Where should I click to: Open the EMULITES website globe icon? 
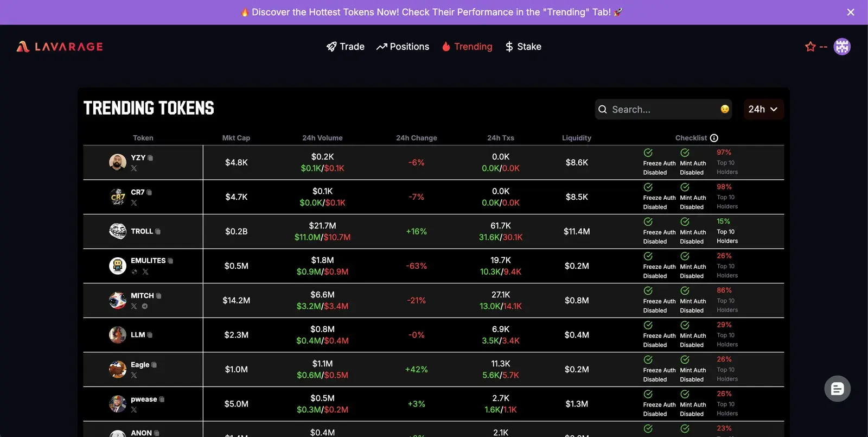click(x=135, y=272)
